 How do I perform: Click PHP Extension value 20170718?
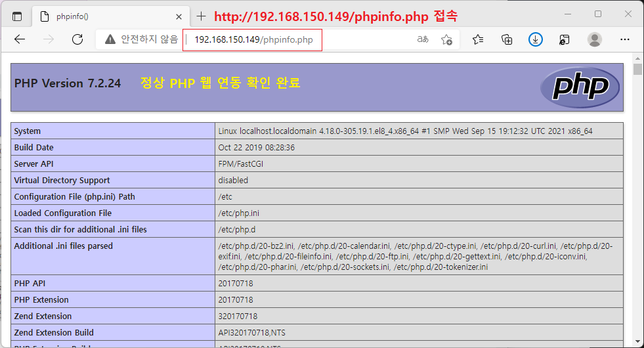[235, 300]
